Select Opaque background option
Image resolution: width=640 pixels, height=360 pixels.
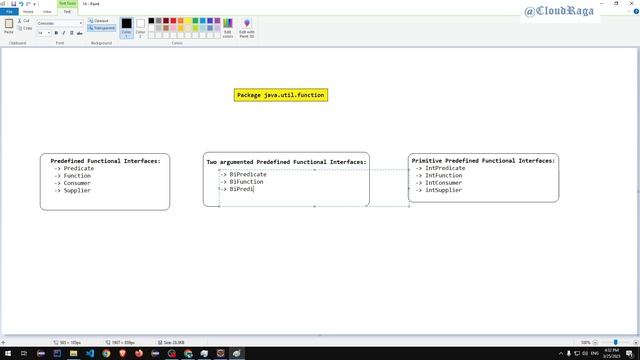pyautogui.click(x=98, y=20)
